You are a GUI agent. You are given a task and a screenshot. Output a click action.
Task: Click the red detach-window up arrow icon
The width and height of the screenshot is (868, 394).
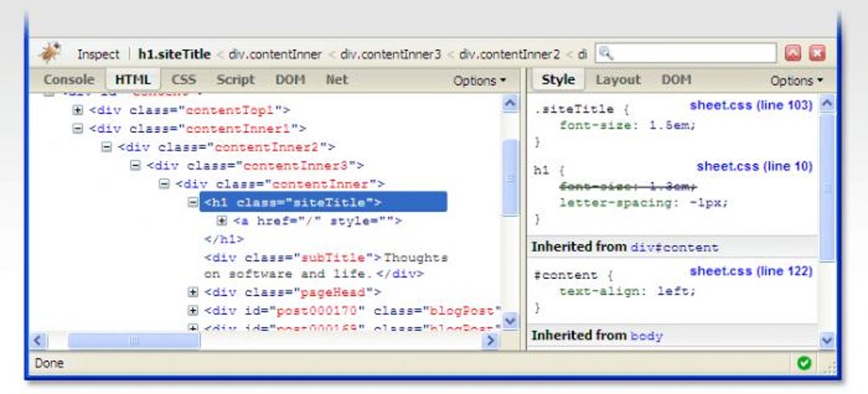pos(793,54)
